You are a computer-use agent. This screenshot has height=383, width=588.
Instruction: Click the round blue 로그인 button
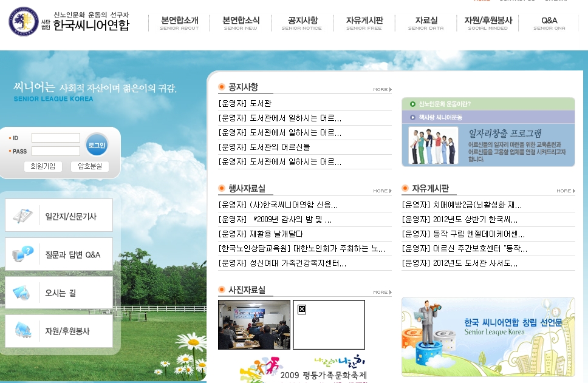(97, 144)
